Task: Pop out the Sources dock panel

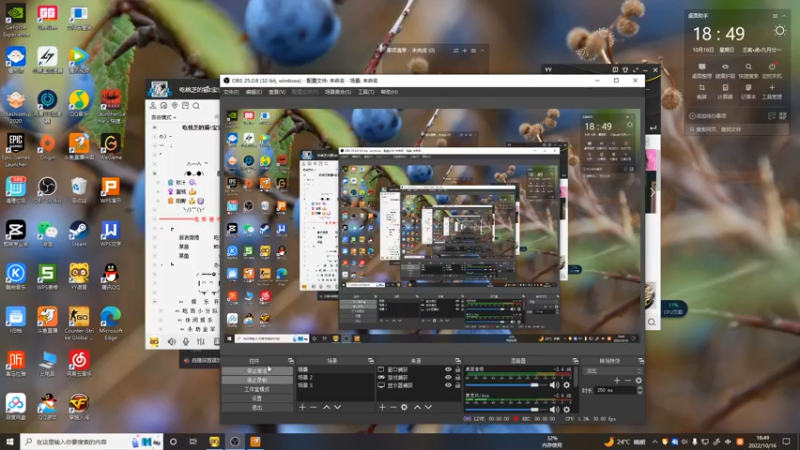Action: (x=458, y=361)
